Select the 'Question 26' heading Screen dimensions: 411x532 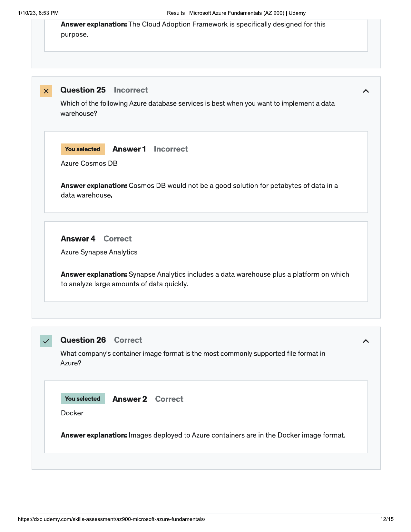click(83, 340)
